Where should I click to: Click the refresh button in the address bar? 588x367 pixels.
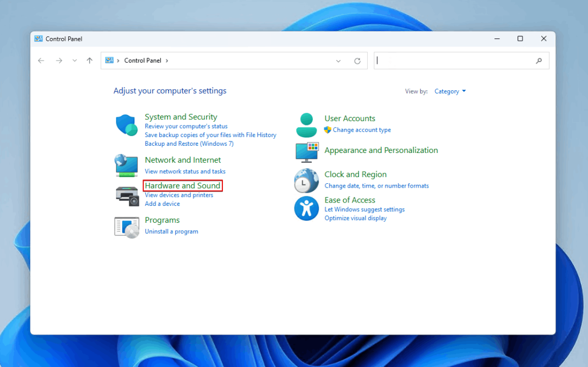pos(357,61)
